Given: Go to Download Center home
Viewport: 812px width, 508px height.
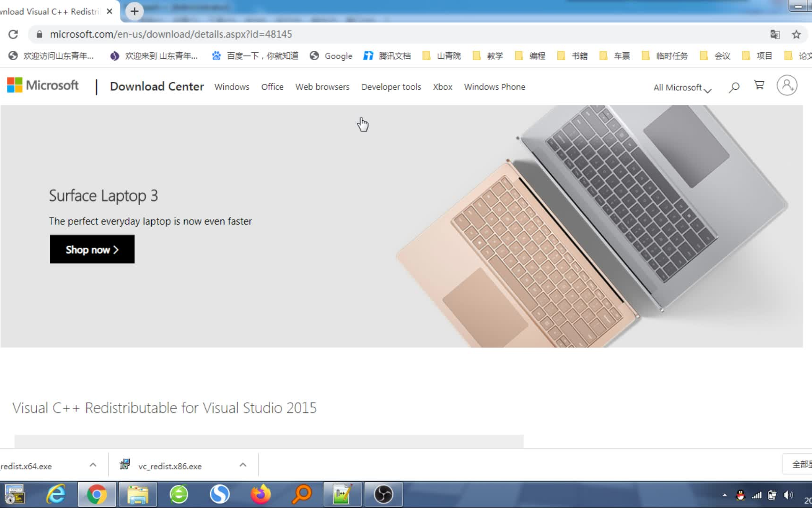Looking at the screenshot, I should pyautogui.click(x=157, y=87).
